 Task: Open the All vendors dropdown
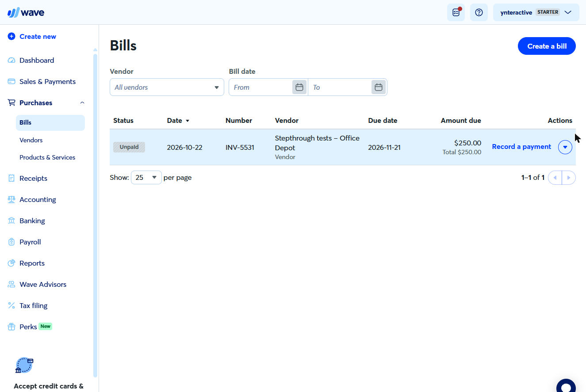pos(167,88)
